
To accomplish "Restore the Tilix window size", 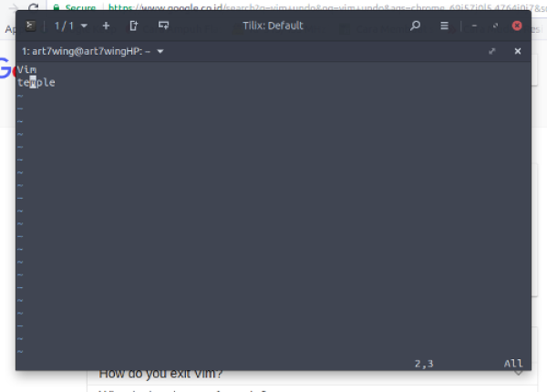I will (x=495, y=26).
